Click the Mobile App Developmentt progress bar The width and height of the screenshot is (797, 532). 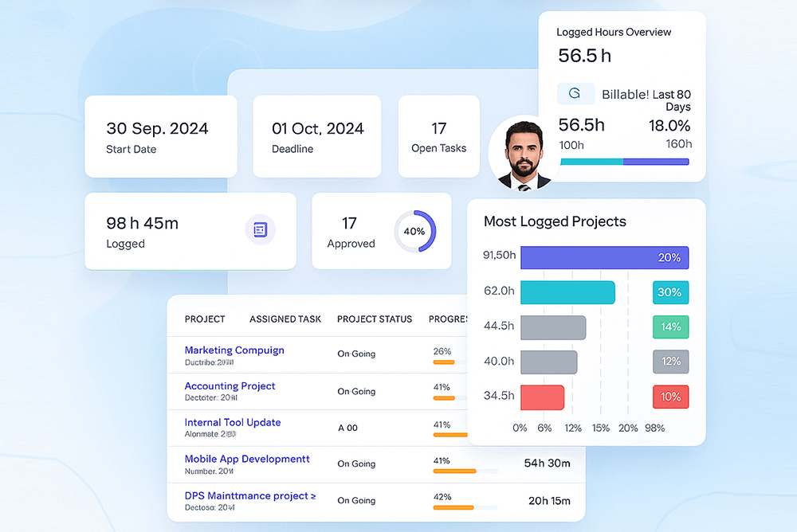465,471
